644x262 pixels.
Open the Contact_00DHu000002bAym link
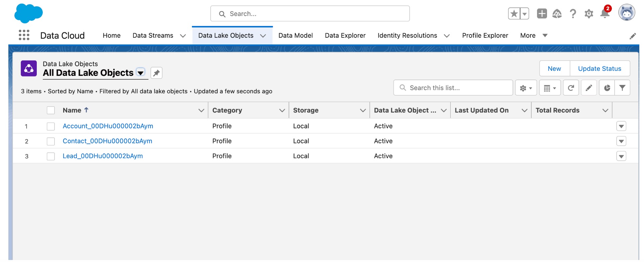(x=107, y=141)
